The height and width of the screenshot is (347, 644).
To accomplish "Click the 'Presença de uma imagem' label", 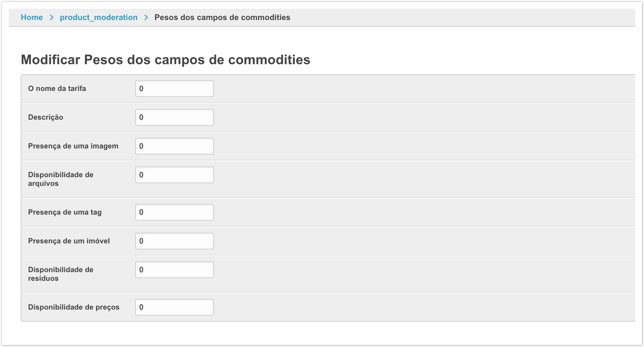I will 73,146.
